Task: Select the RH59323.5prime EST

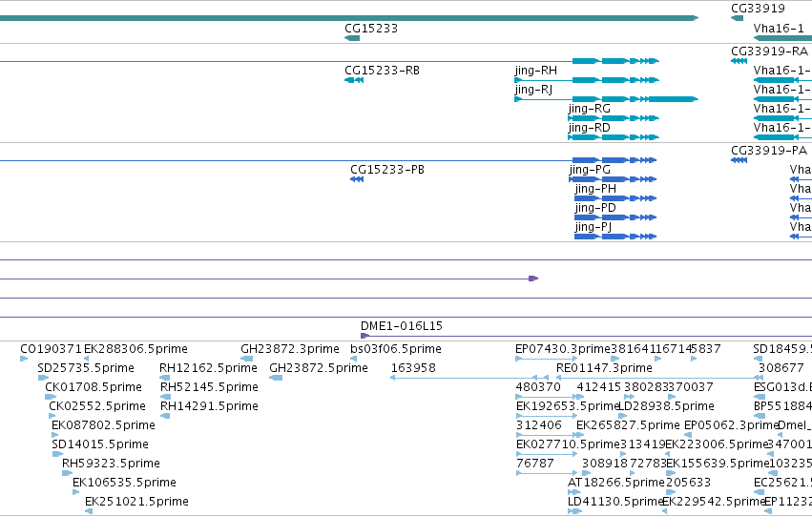Action: pos(111,464)
